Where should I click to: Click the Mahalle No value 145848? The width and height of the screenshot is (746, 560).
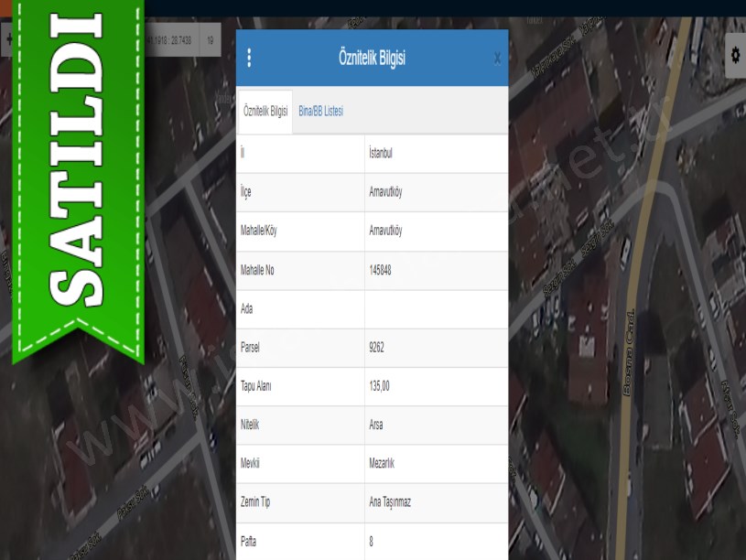point(380,270)
